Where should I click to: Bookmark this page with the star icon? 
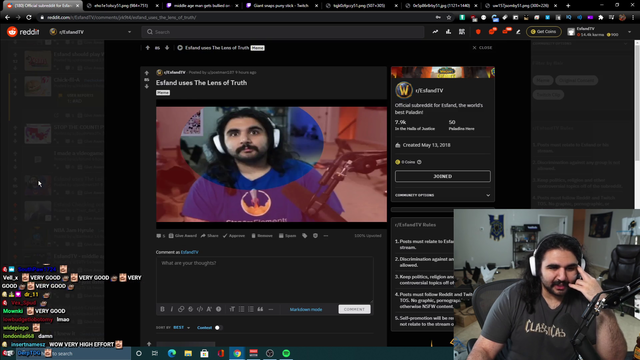[449, 18]
